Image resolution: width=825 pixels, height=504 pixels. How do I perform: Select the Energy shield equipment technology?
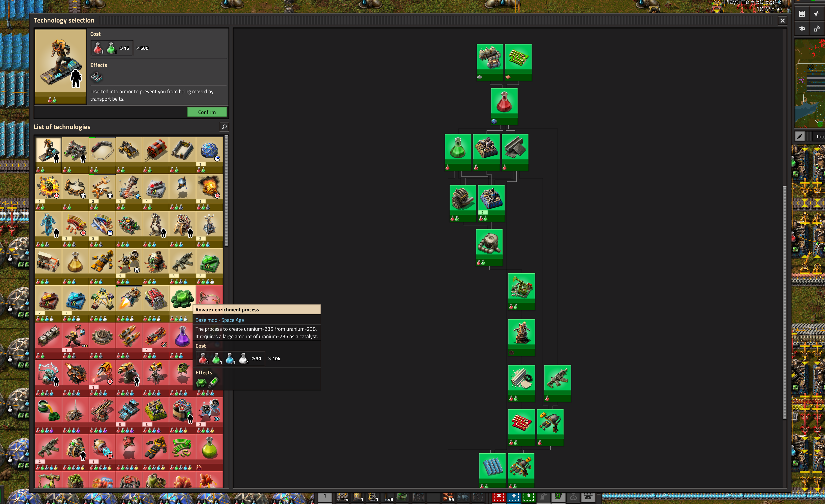click(x=49, y=229)
